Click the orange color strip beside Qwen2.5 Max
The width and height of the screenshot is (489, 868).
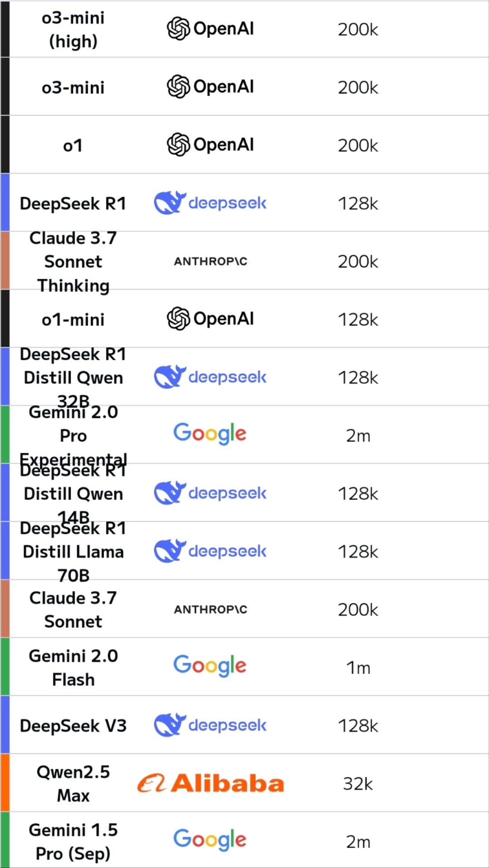pyautogui.click(x=5, y=783)
